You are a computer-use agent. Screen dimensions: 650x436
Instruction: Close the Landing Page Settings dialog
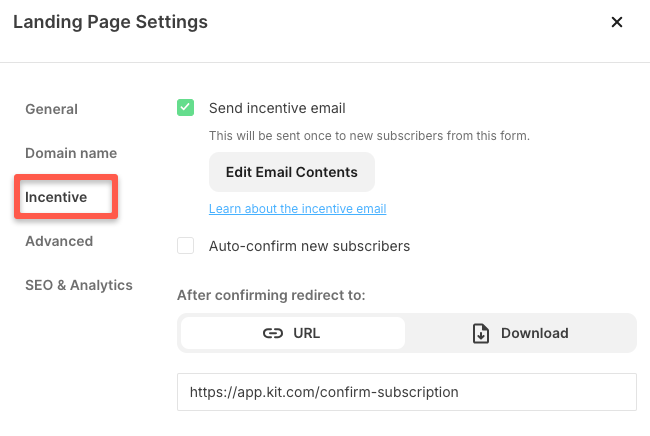[617, 22]
